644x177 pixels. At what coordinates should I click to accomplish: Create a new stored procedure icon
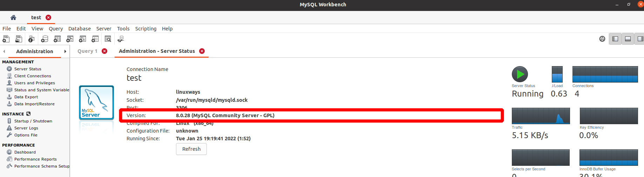click(x=82, y=39)
